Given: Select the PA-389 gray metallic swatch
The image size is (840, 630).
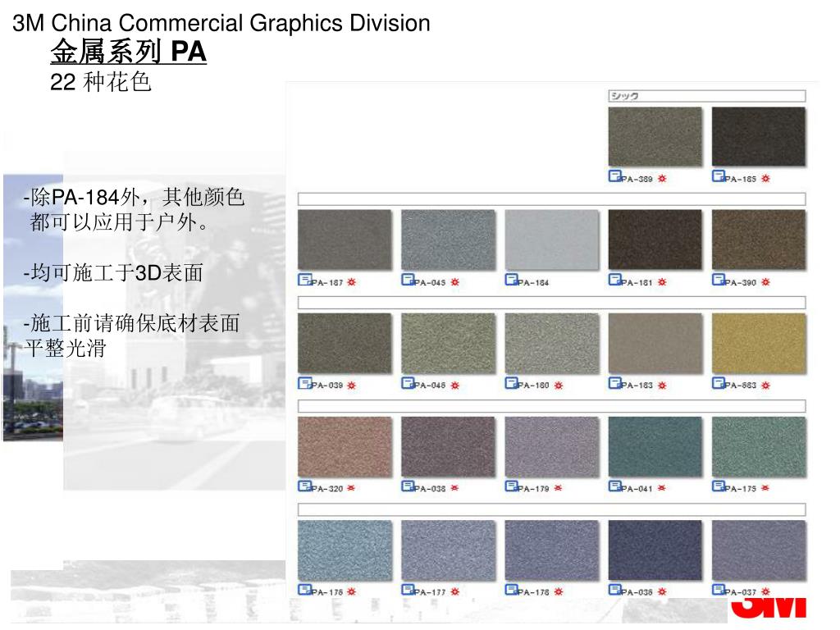Looking at the screenshot, I should tap(655, 137).
